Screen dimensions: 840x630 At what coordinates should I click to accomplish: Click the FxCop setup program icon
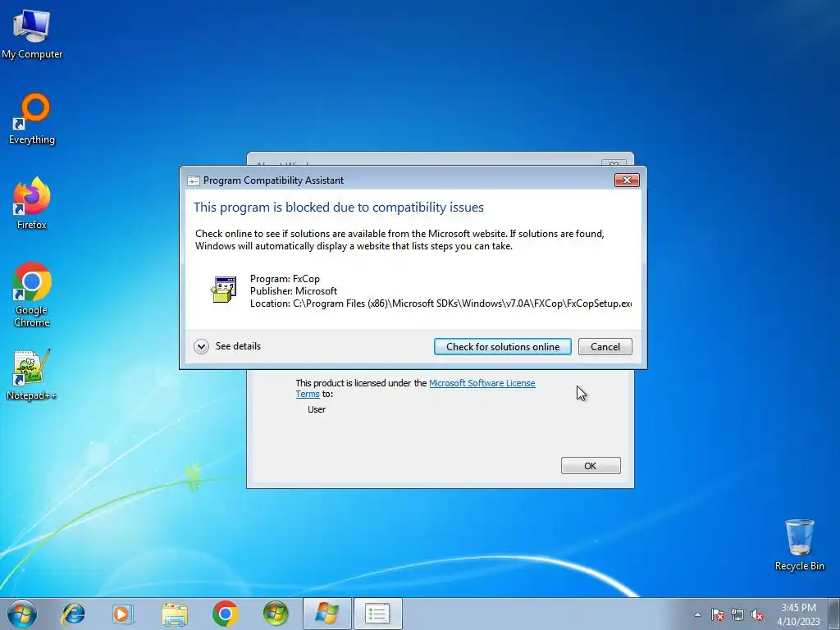tap(223, 290)
